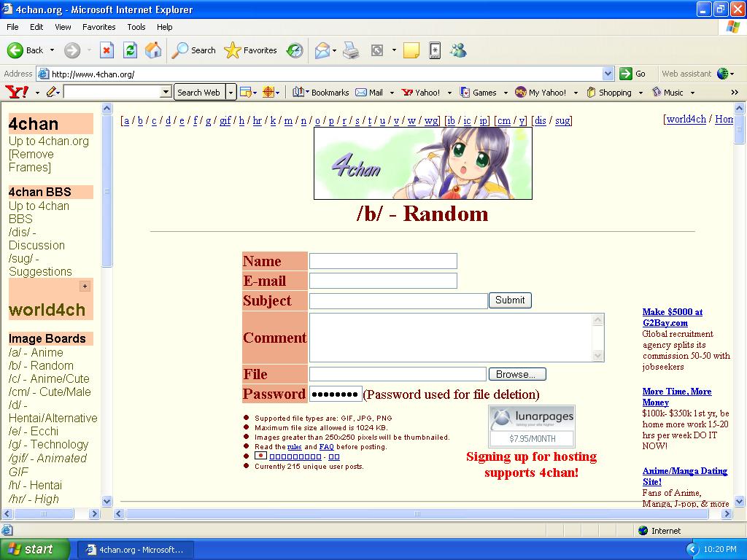Expand the Games dropdown arrow

[505, 93]
